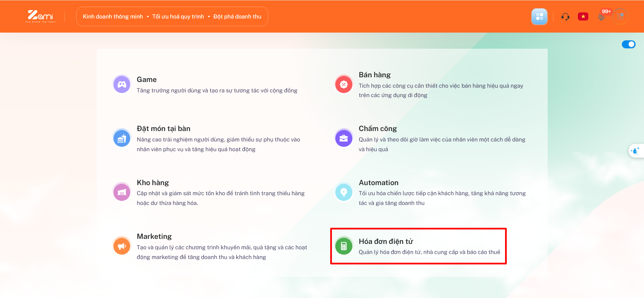The height and width of the screenshot is (298, 644).
Task: Click the Zami logo
Action: 40,16
